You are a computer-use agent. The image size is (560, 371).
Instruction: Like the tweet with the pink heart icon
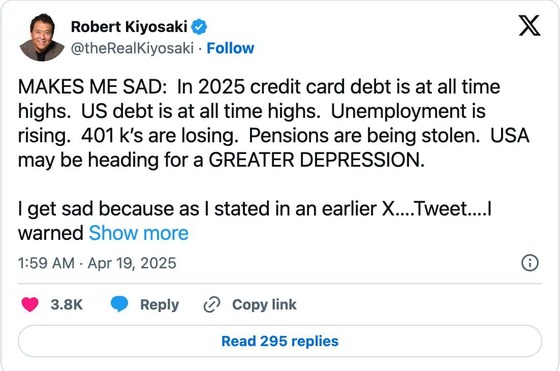tap(30, 305)
